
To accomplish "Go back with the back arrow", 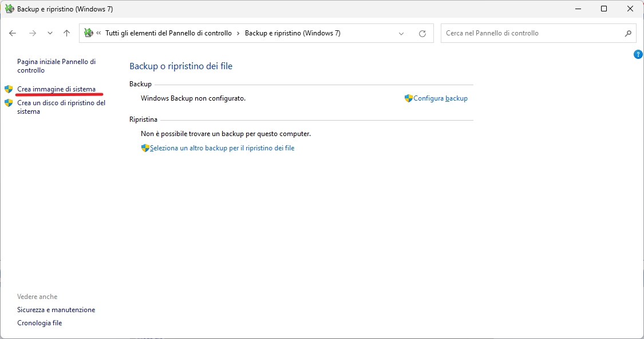I will [x=13, y=33].
